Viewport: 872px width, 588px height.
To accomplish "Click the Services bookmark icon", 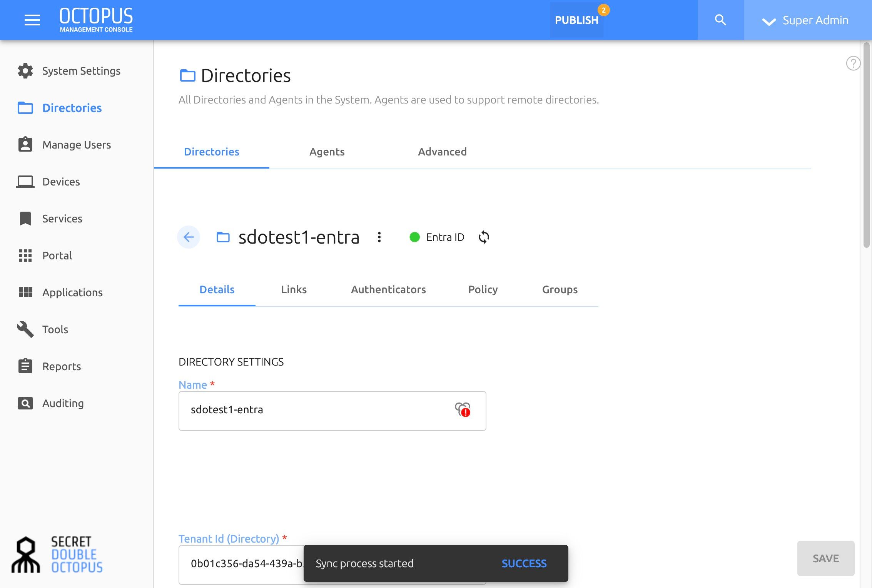I will tap(25, 219).
